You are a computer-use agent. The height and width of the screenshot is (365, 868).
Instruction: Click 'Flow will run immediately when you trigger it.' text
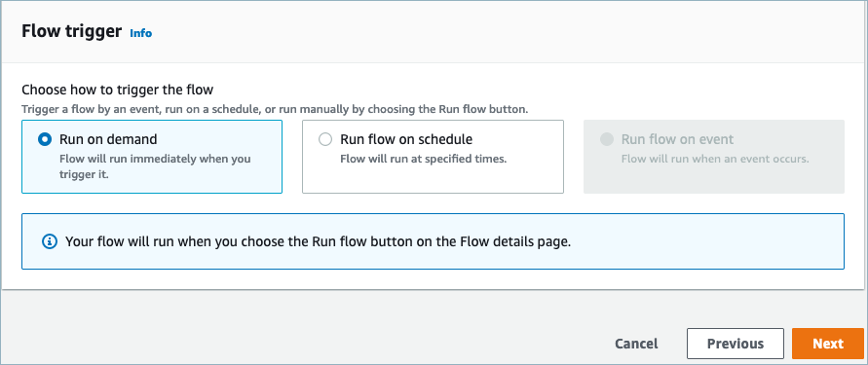coord(155,165)
